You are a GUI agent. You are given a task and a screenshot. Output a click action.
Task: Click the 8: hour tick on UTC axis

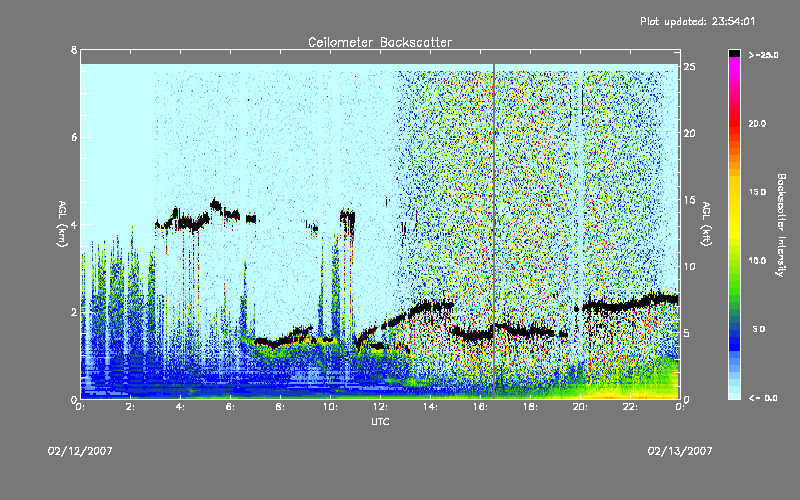[x=281, y=407]
